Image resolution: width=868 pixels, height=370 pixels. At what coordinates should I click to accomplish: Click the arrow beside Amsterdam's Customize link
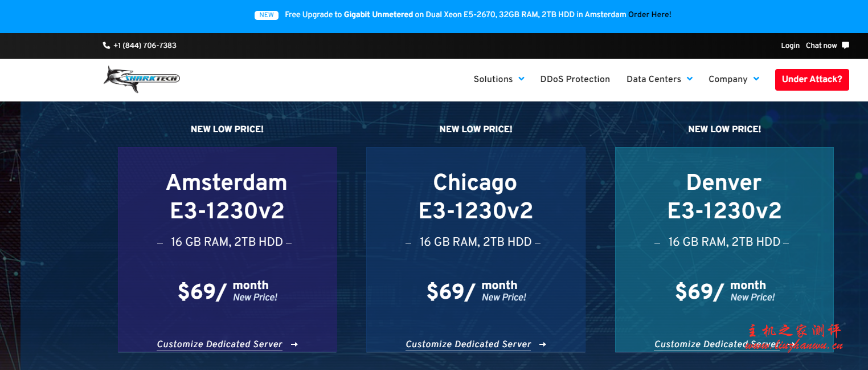pyautogui.click(x=294, y=344)
